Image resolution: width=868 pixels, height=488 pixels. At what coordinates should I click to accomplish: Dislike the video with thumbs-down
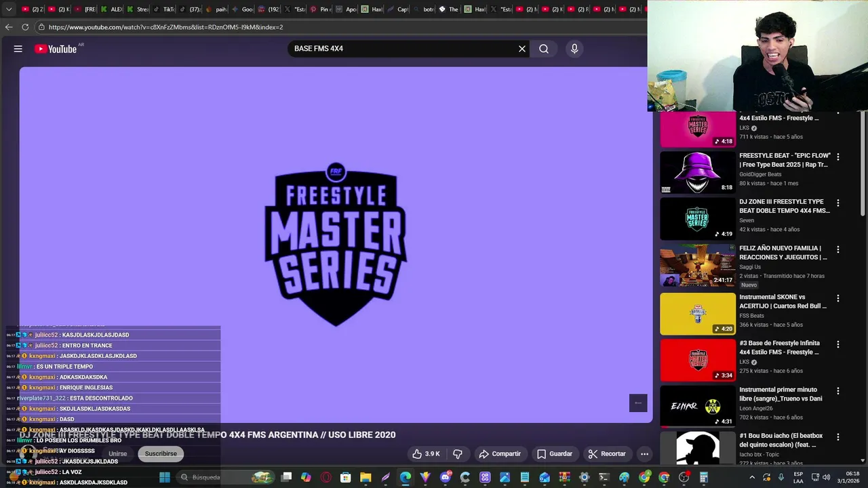(x=458, y=454)
